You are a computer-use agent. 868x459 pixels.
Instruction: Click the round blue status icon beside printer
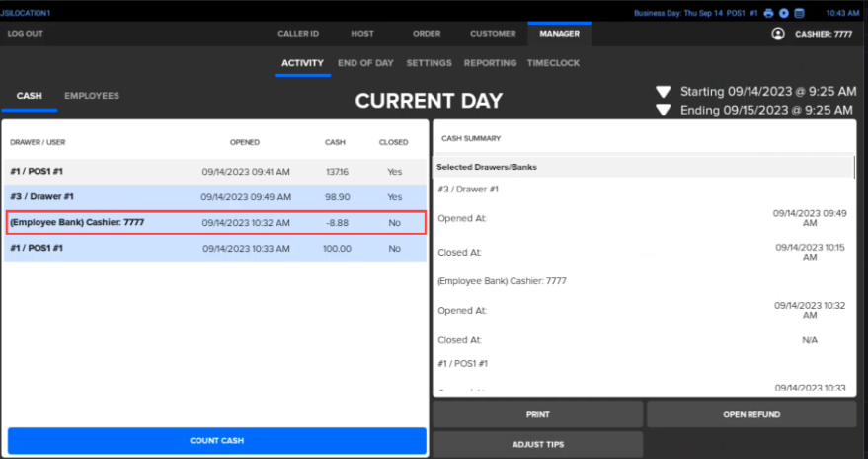(783, 13)
